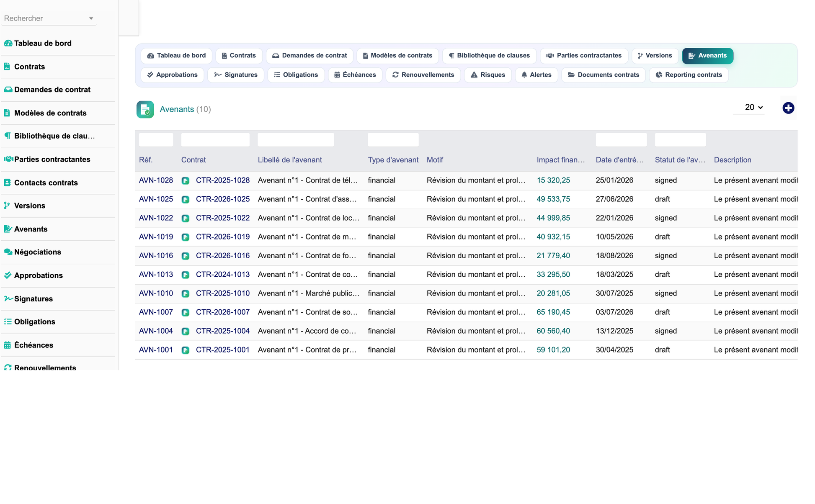
Task: Click the Approbations checkmark icon in sidebar
Action: (x=8, y=275)
